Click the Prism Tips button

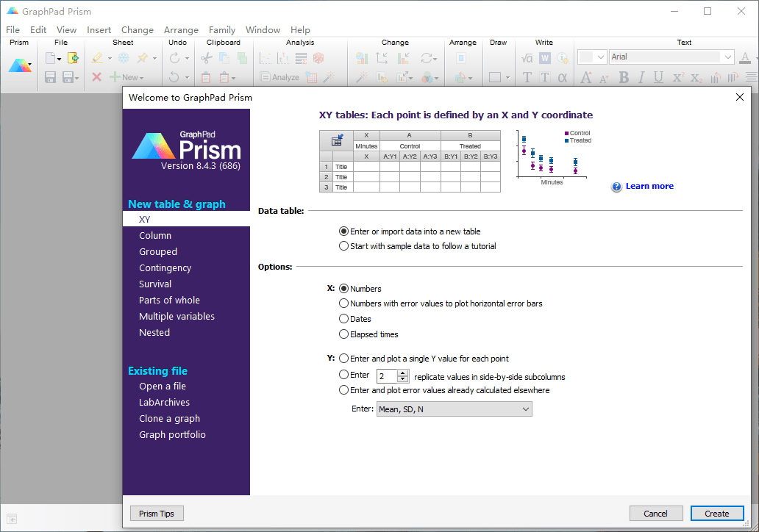coord(157,514)
